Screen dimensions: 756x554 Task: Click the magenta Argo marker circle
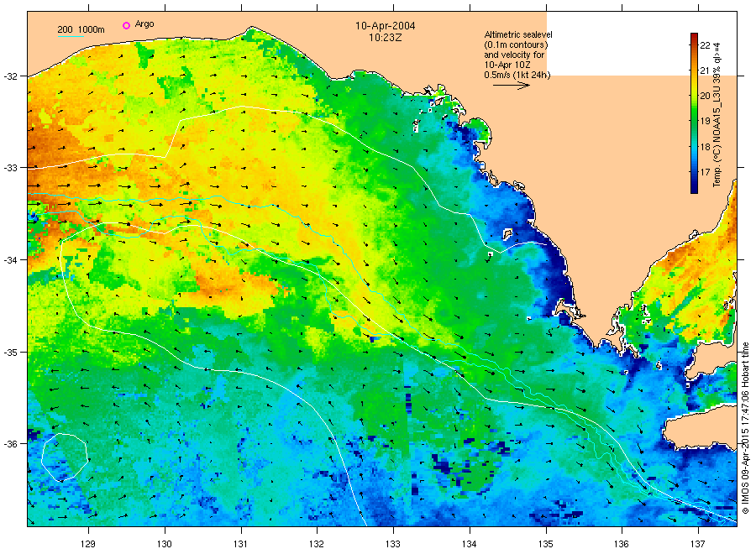[x=126, y=25]
